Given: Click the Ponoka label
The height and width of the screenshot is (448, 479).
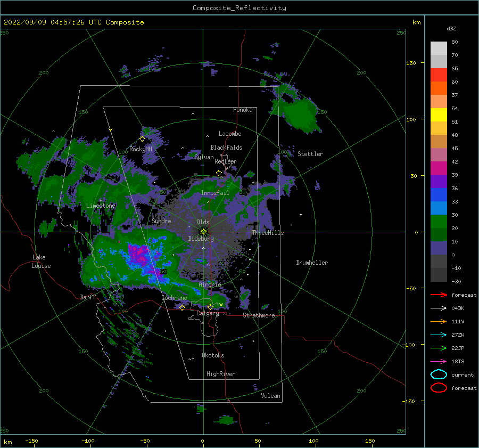Looking at the screenshot, I should click(x=243, y=110).
